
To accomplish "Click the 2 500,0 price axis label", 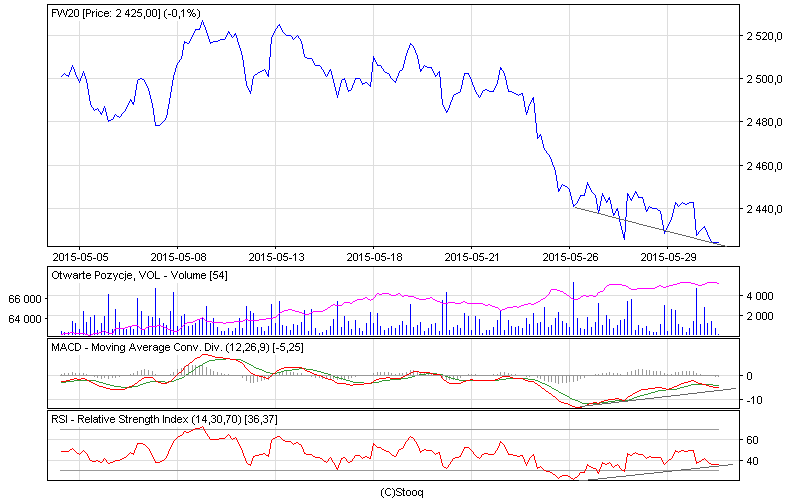I will coord(764,79).
